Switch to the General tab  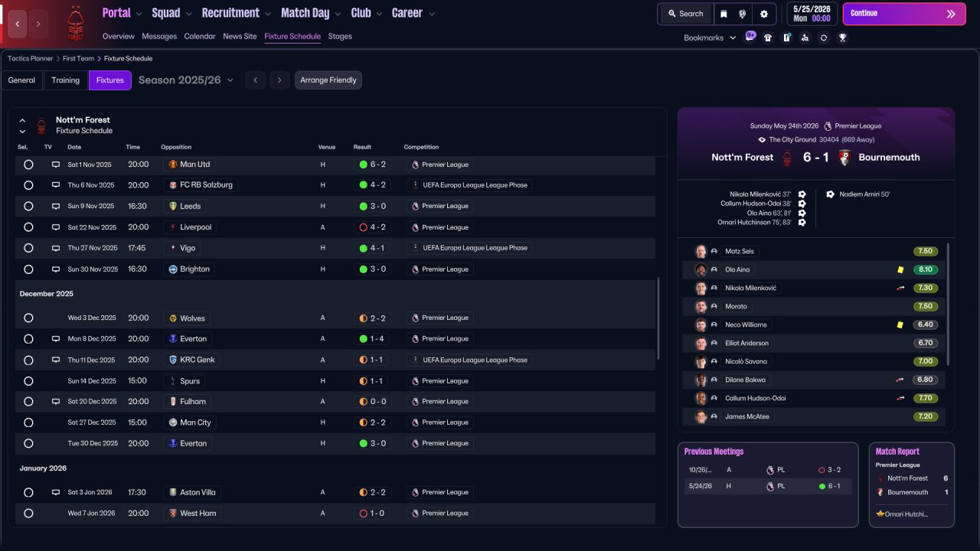point(21,80)
